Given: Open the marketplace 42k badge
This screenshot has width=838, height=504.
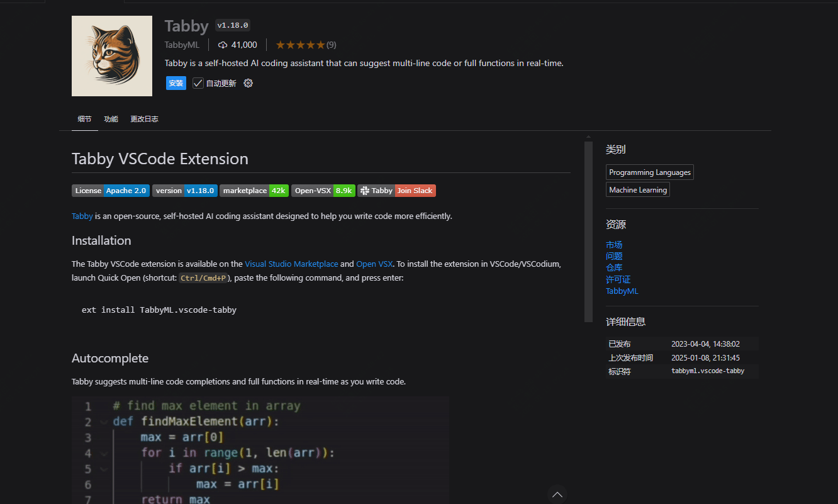Looking at the screenshot, I should coord(254,191).
